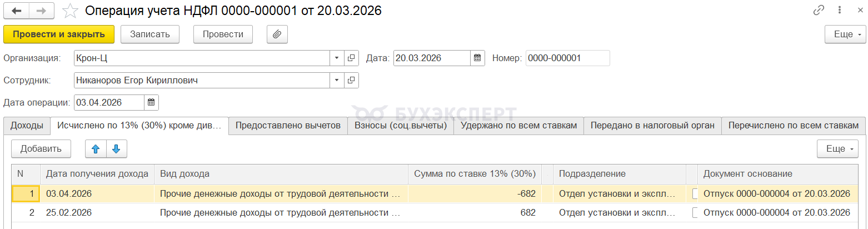Click into the Номер input field
868x229 pixels.
[x=567, y=58]
